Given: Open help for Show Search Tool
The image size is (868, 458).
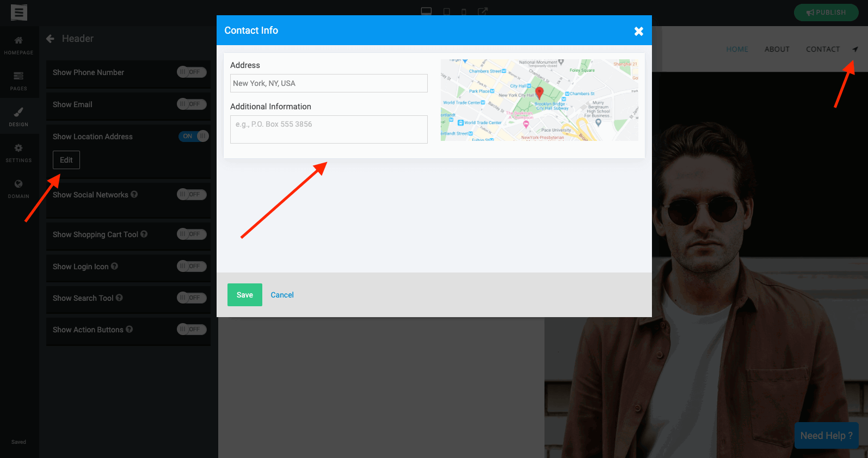Looking at the screenshot, I should tap(119, 298).
